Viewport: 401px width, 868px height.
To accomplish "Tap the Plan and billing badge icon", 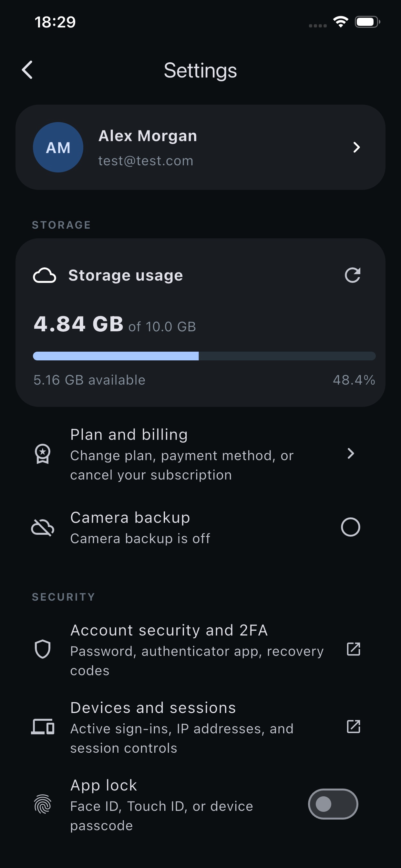I will click(43, 454).
